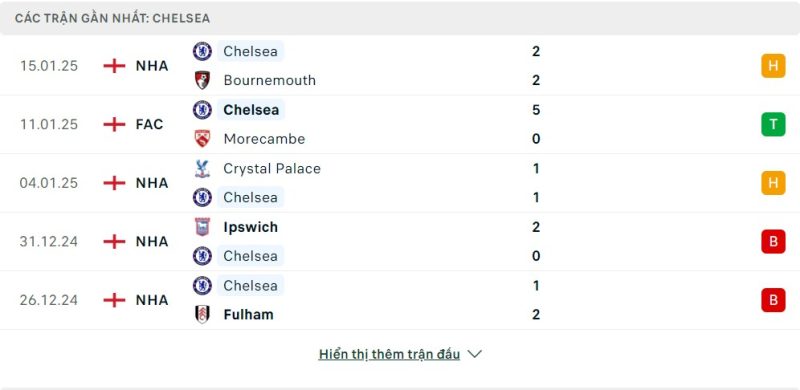Open the bold Fulham team name
The height and width of the screenshot is (390, 800).
tap(248, 314)
